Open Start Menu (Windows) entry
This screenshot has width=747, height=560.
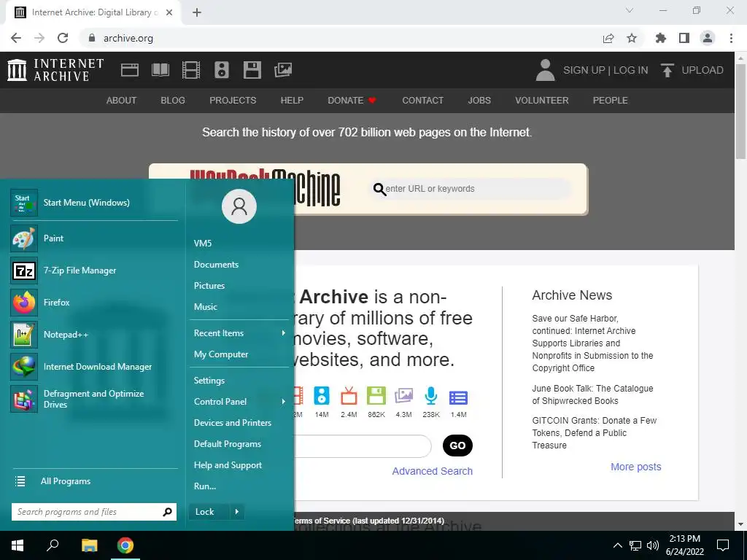coord(94,203)
